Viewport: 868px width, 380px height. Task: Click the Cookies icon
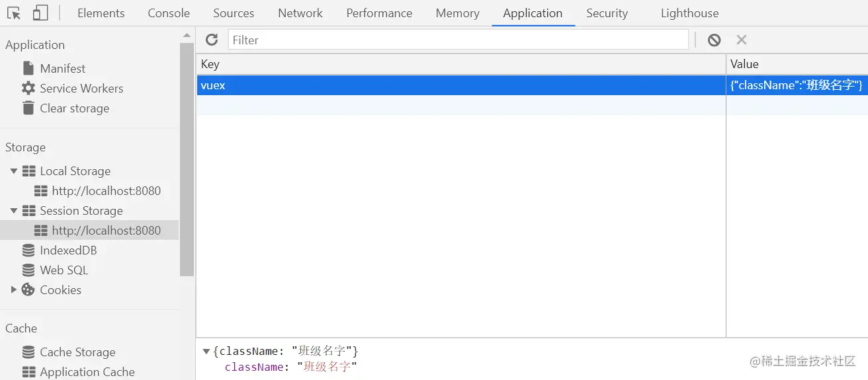[28, 289]
